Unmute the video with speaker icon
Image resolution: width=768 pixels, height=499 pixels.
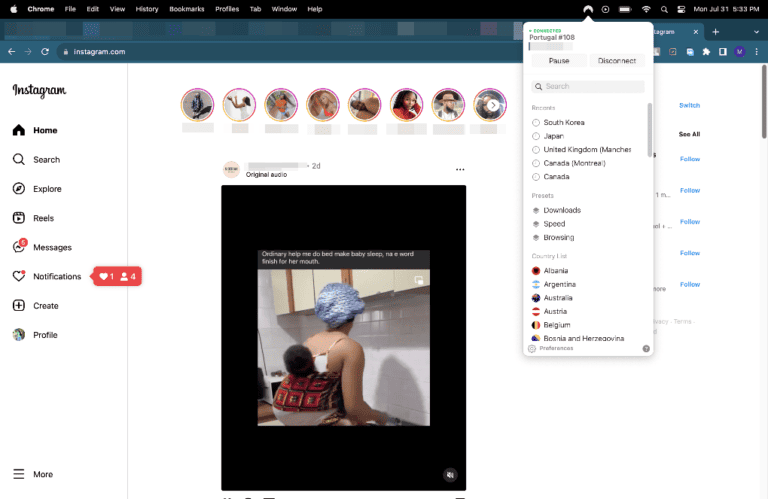(x=450, y=475)
